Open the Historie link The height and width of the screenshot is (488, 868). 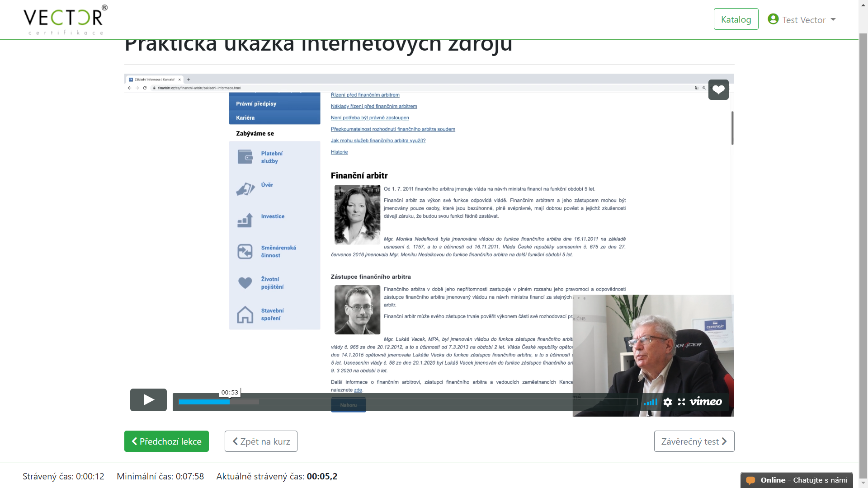(339, 152)
